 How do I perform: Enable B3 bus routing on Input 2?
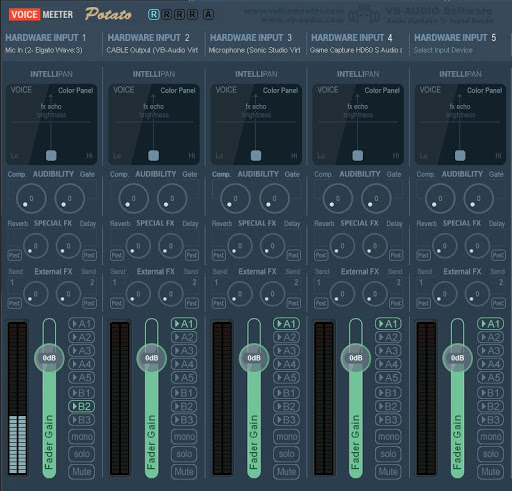(x=184, y=420)
